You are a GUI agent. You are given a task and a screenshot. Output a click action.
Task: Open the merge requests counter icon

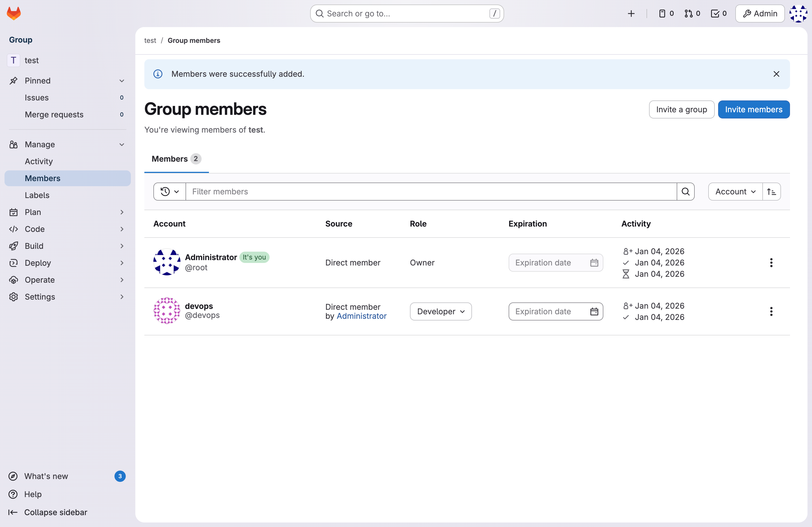[692, 13]
